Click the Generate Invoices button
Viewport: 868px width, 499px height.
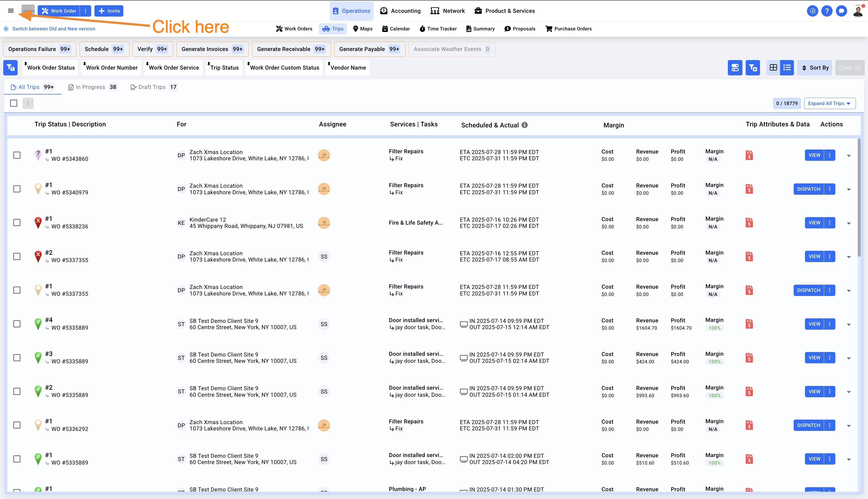pos(212,49)
